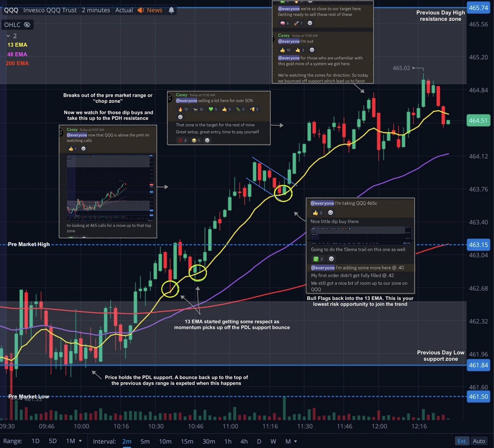The image size is (494, 448).
Task: Switch interval to weekly W
Action: coord(273,441)
